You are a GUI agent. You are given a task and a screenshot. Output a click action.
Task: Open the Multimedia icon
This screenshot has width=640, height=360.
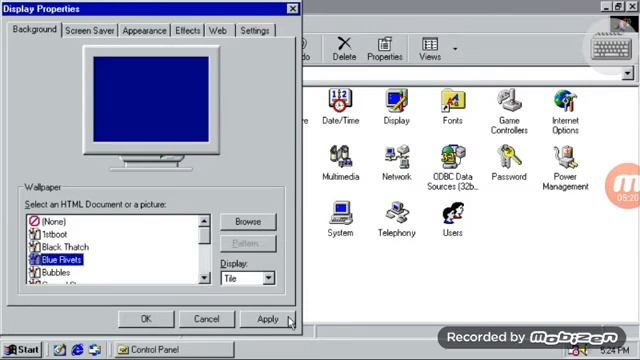click(340, 162)
